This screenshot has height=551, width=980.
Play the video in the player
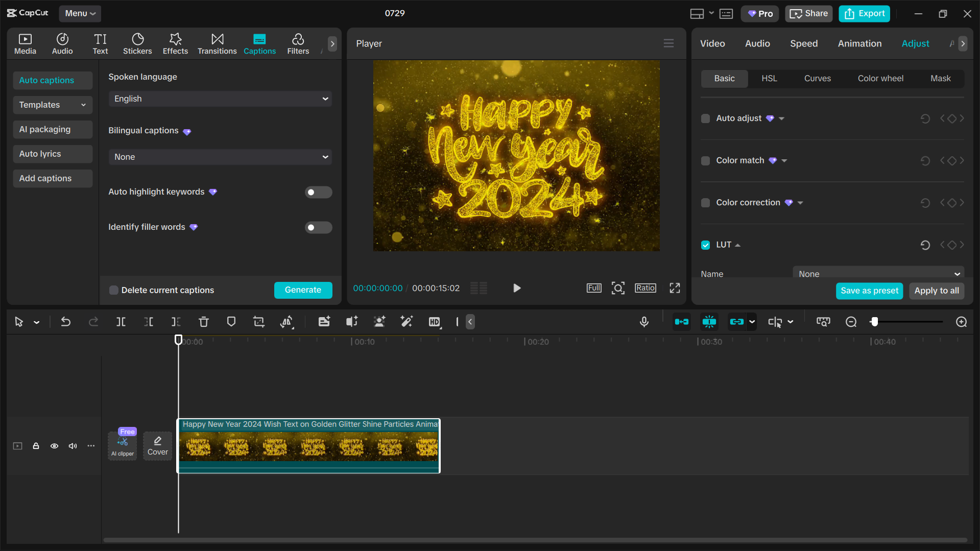516,288
